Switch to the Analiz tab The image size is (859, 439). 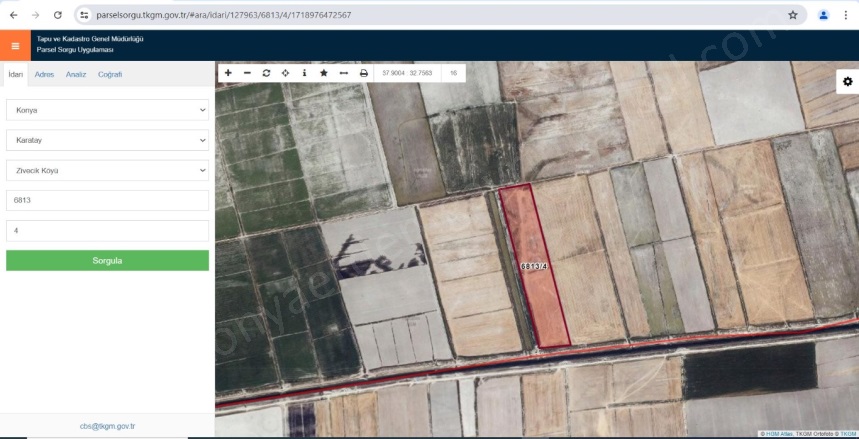(x=76, y=75)
